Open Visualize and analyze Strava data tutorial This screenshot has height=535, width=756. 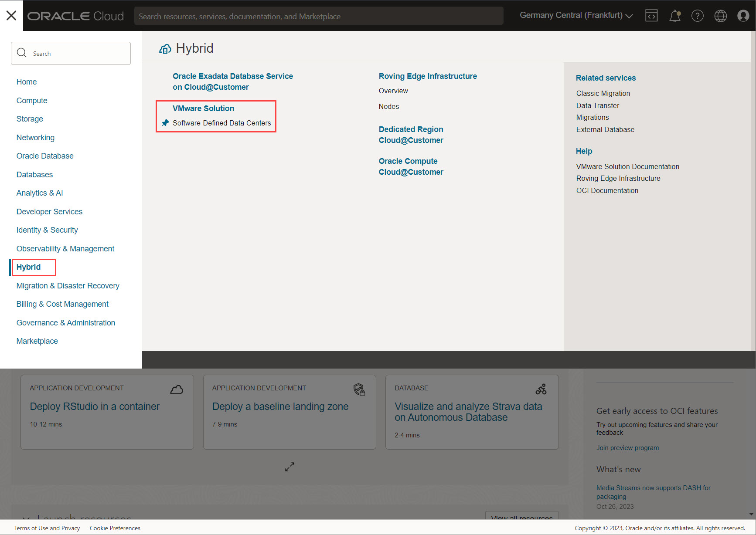tap(468, 412)
